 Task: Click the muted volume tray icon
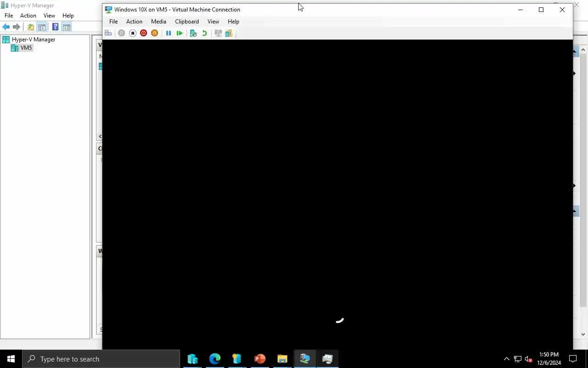pyautogui.click(x=528, y=359)
